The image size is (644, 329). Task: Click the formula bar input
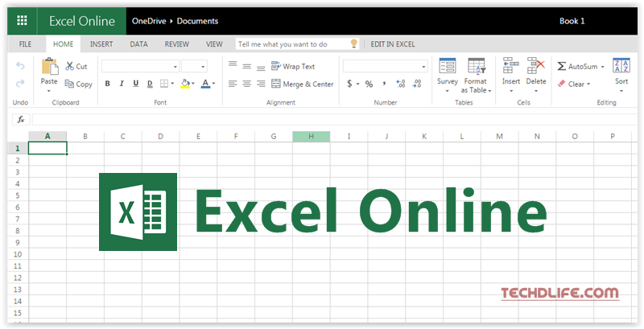[334, 119]
